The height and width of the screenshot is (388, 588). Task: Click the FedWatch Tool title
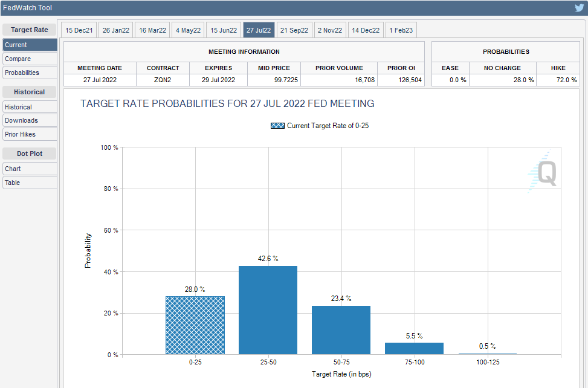pos(27,7)
